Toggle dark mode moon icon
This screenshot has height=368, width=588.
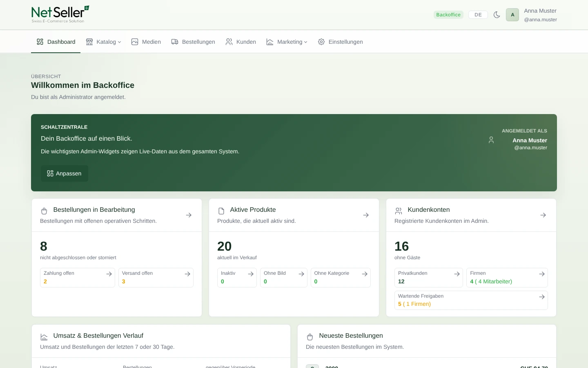click(497, 15)
